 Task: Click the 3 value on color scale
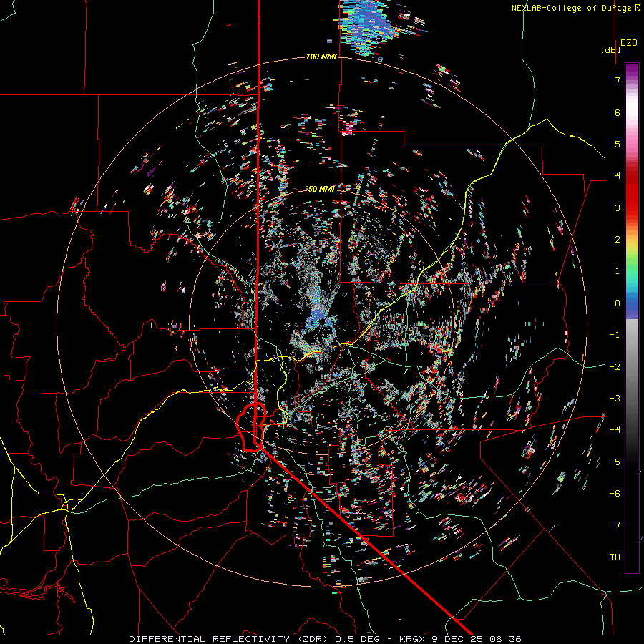pos(618,208)
